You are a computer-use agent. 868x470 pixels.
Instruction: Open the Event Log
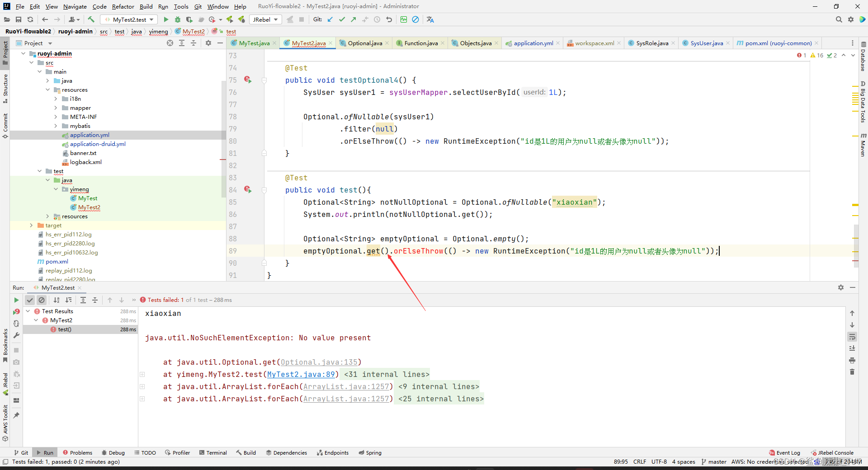pos(784,452)
